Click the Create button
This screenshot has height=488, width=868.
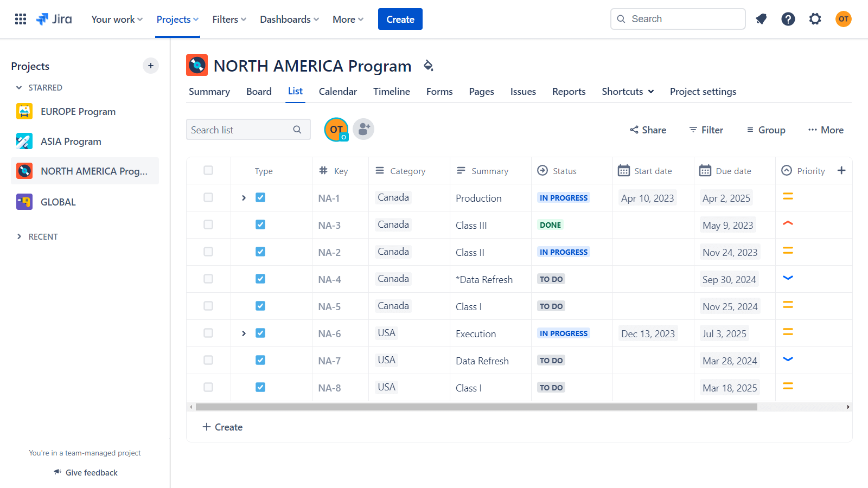tap(400, 19)
